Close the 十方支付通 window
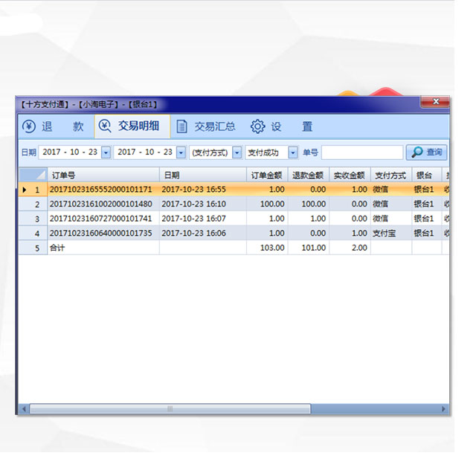The width and height of the screenshot is (476, 476). [x=435, y=101]
